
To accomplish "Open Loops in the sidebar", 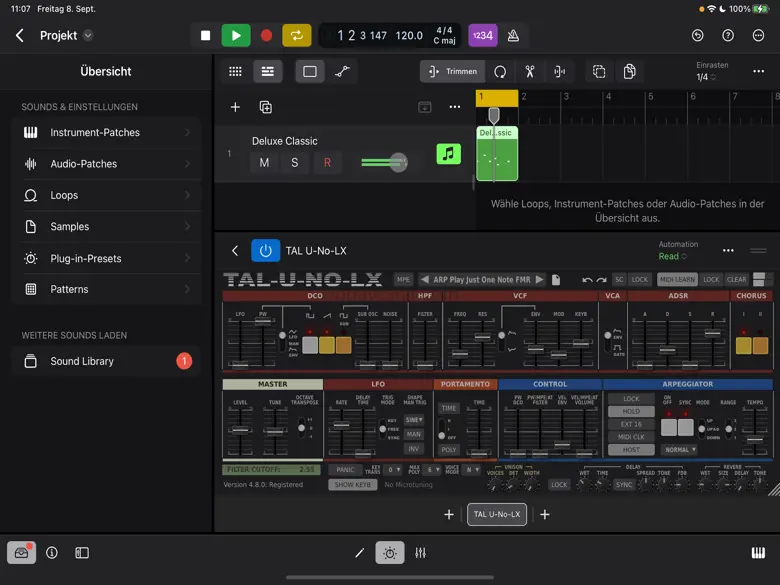I will point(106,195).
